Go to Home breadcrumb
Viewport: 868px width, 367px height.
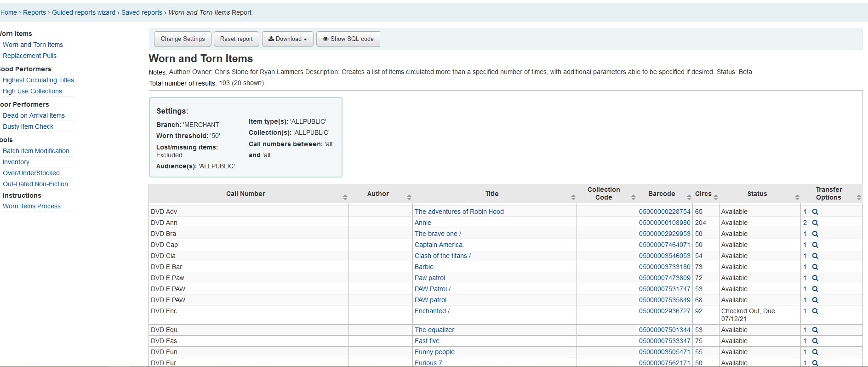[x=9, y=12]
